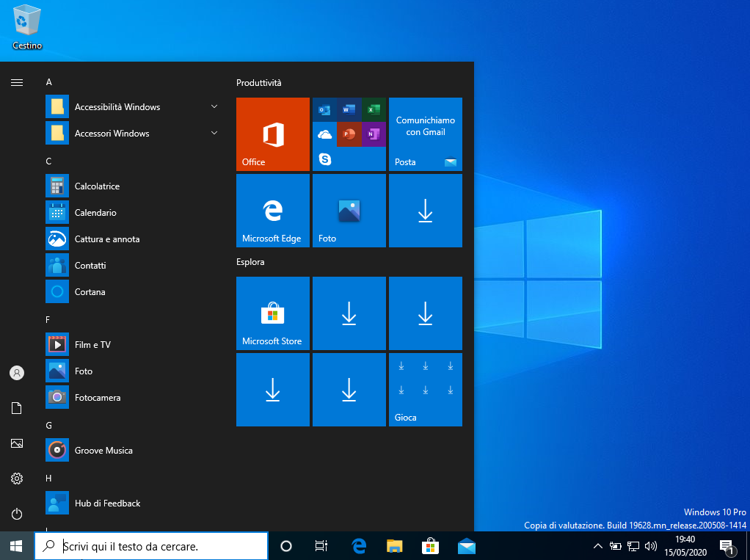Click the Word icon in Office apps tile
750x560 pixels.
[349, 110]
